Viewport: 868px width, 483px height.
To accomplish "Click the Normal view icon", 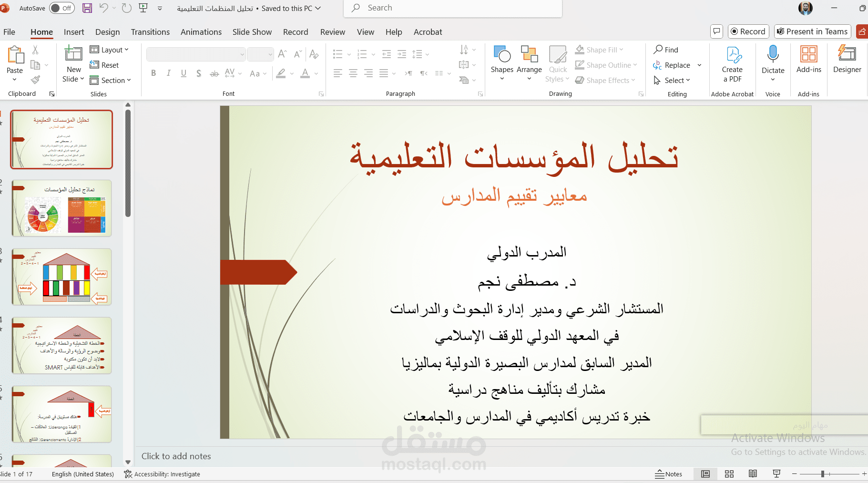I will tap(705, 474).
